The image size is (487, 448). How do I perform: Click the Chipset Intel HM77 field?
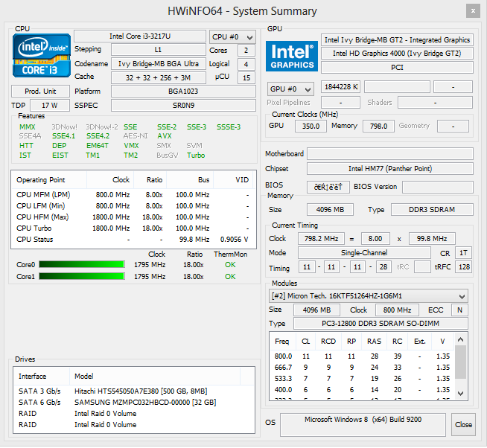(x=390, y=169)
